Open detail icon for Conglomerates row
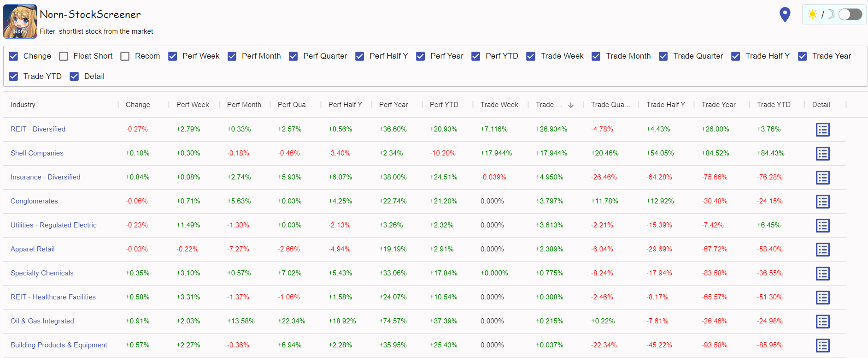Image resolution: width=868 pixels, height=358 pixels. tap(822, 202)
